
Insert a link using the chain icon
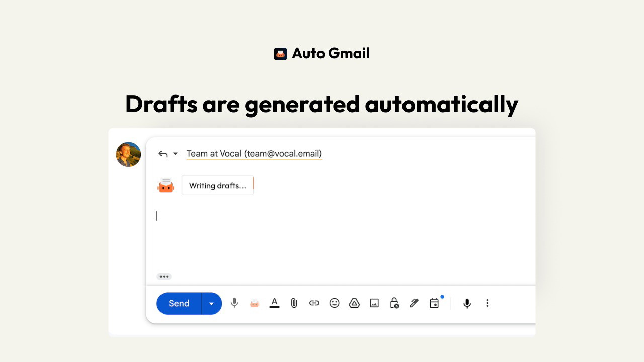(x=314, y=303)
